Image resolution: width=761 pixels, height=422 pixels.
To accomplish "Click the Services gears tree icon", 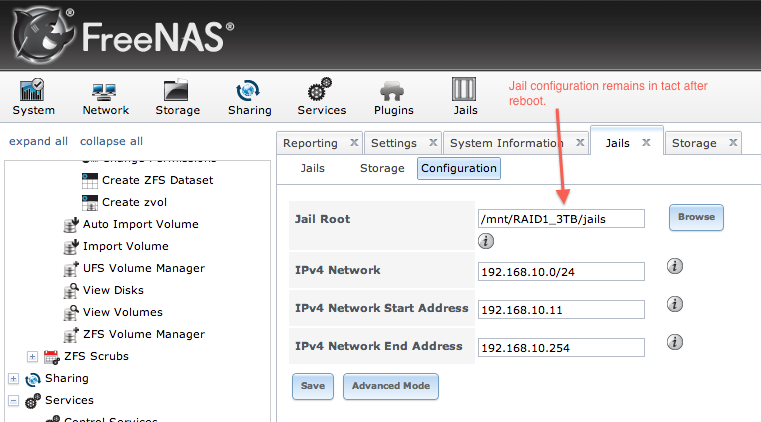I will point(33,401).
